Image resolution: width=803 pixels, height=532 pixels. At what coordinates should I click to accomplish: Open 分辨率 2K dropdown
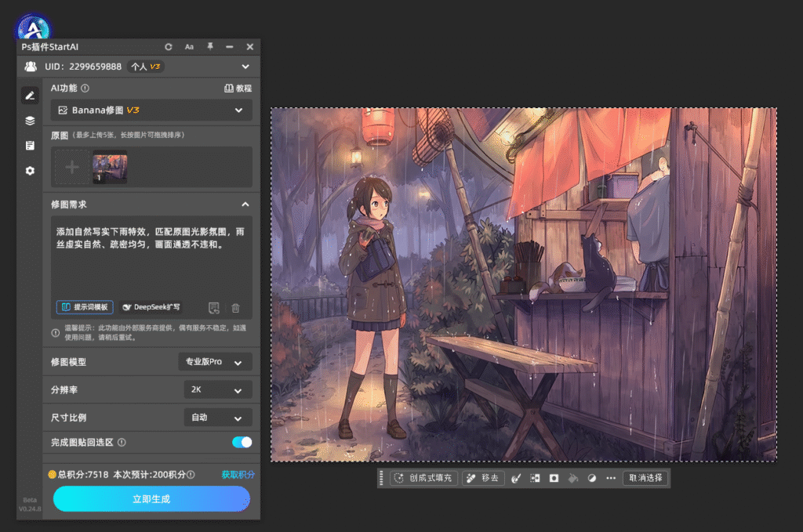pyautogui.click(x=218, y=389)
